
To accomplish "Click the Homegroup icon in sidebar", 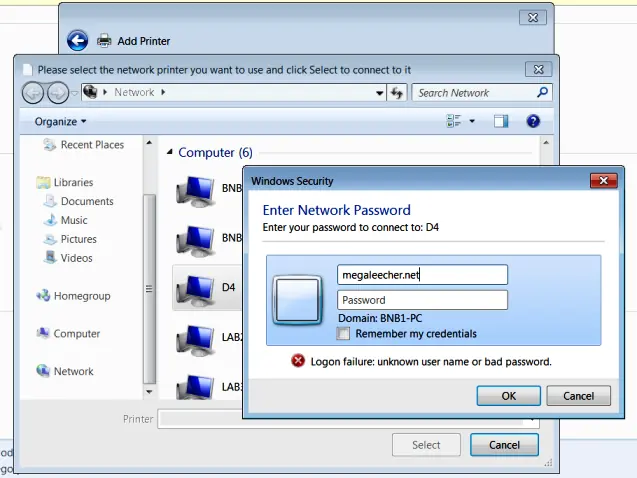I will [x=43, y=296].
